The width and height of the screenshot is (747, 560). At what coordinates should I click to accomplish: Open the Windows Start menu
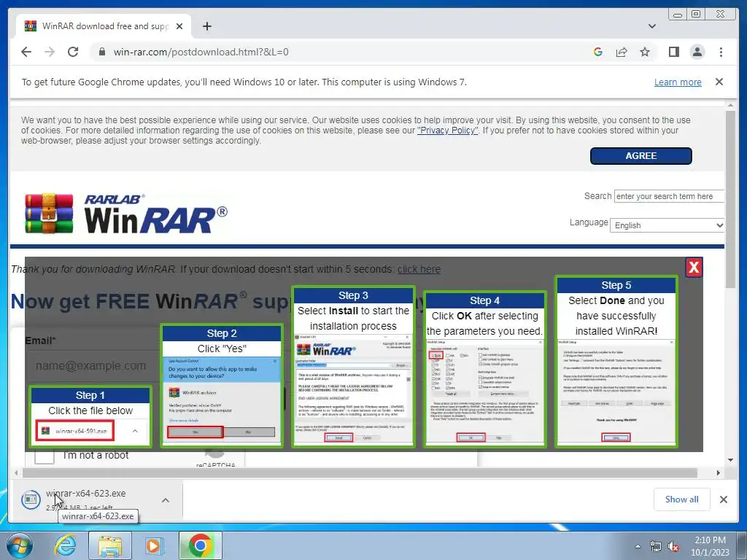(x=18, y=545)
